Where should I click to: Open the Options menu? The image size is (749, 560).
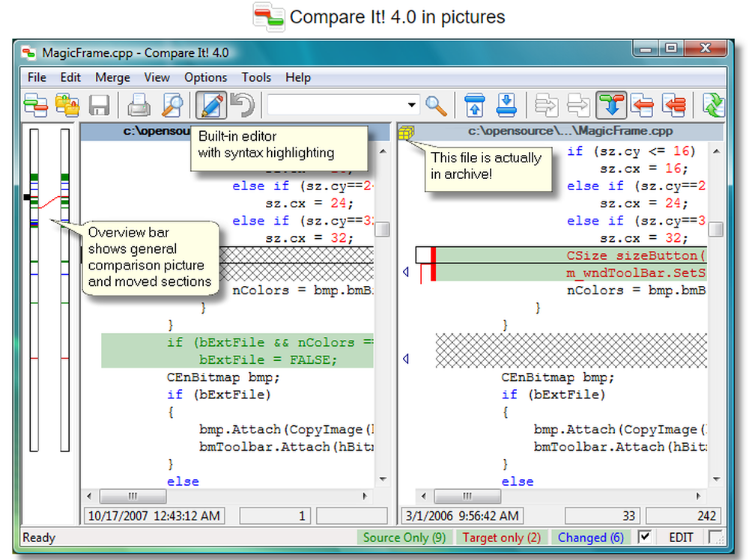tap(205, 77)
